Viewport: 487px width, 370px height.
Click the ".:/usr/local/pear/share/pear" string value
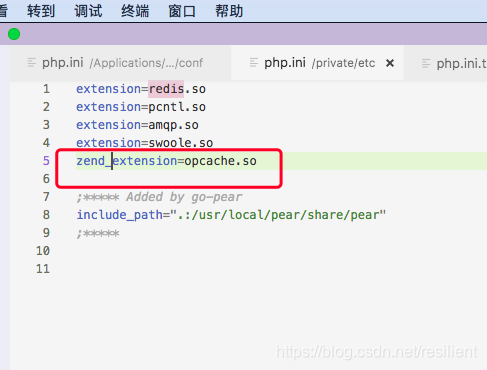click(278, 215)
